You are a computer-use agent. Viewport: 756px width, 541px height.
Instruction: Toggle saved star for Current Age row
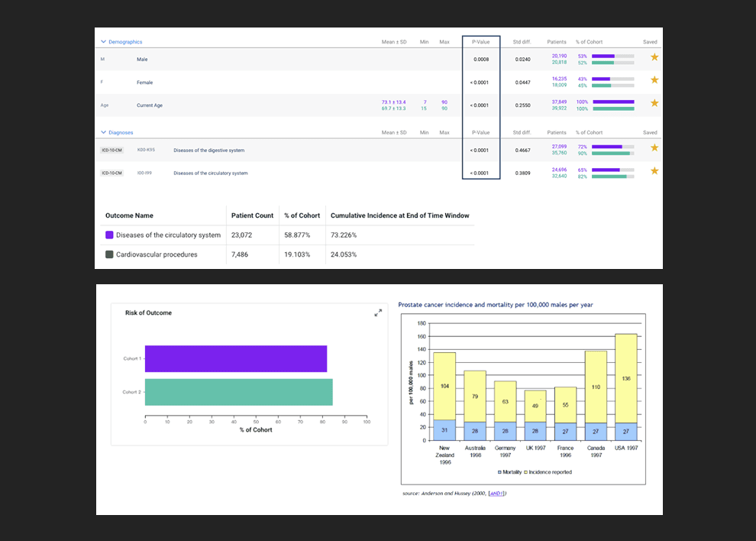coord(654,103)
